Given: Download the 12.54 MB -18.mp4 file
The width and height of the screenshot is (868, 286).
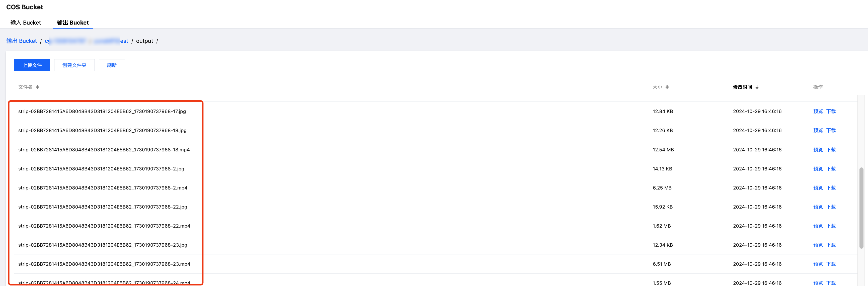Looking at the screenshot, I should (x=831, y=150).
